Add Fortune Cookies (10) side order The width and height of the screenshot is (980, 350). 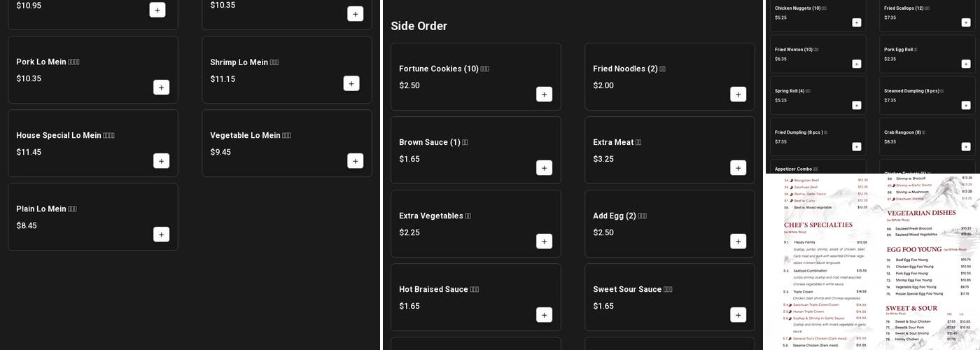(544, 94)
